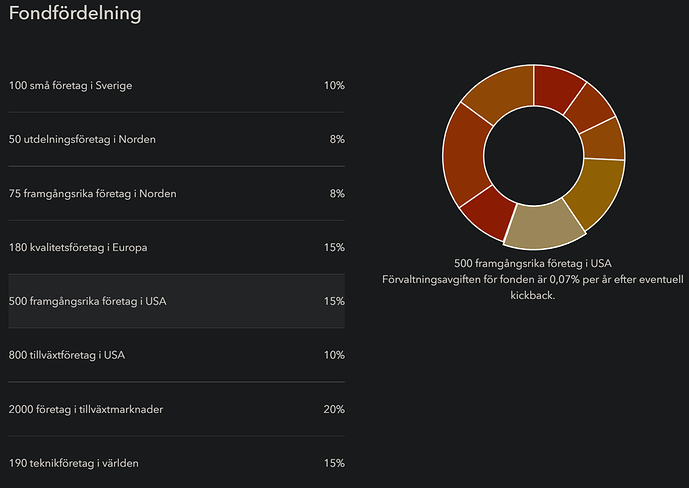Select the top-left brown donut segment
Image resolution: width=689 pixels, height=488 pixels.
pyautogui.click(x=499, y=92)
